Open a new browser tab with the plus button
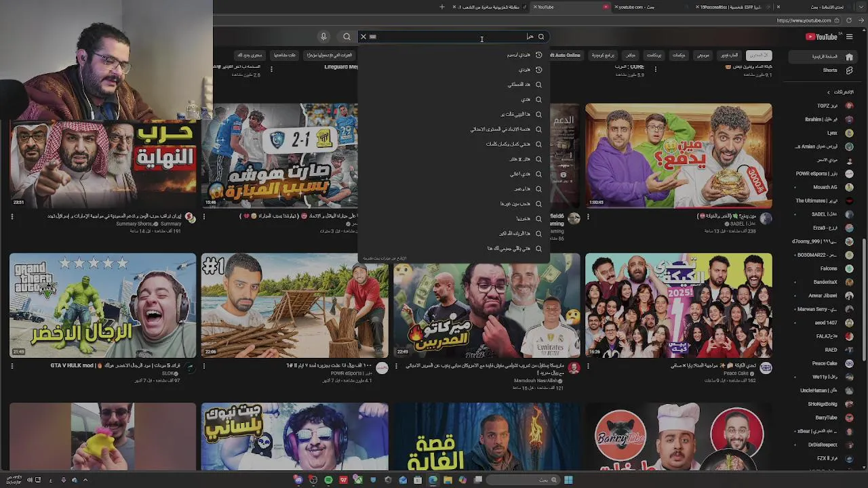The width and height of the screenshot is (868, 488). tap(441, 7)
